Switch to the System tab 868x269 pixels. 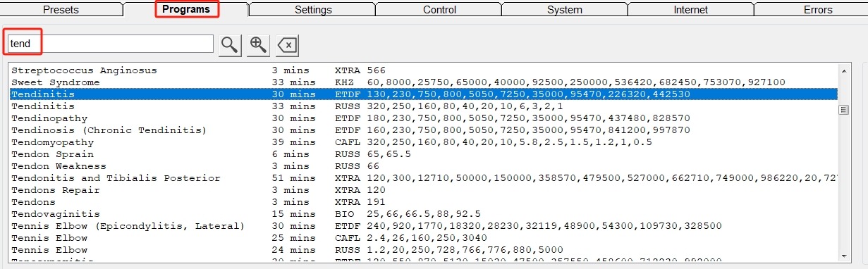tap(565, 10)
